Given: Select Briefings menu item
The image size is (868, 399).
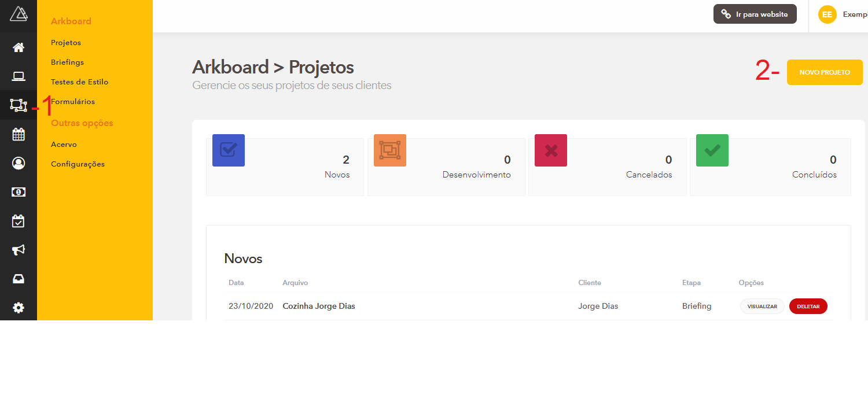Looking at the screenshot, I should (67, 62).
